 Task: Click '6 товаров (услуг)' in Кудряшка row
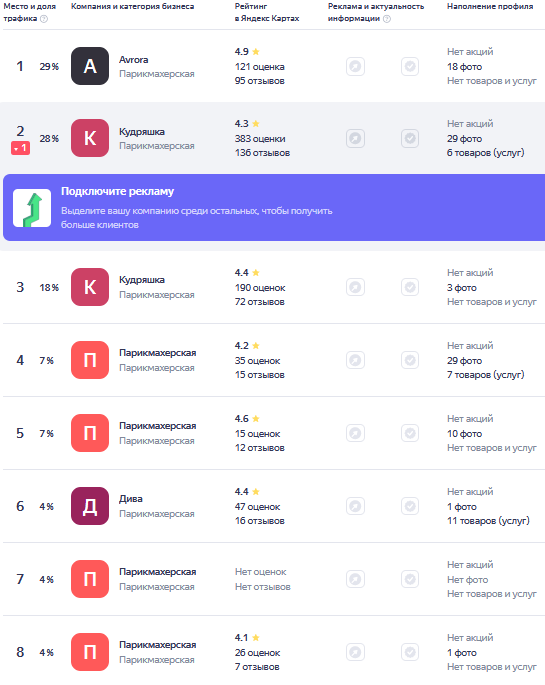point(486,153)
